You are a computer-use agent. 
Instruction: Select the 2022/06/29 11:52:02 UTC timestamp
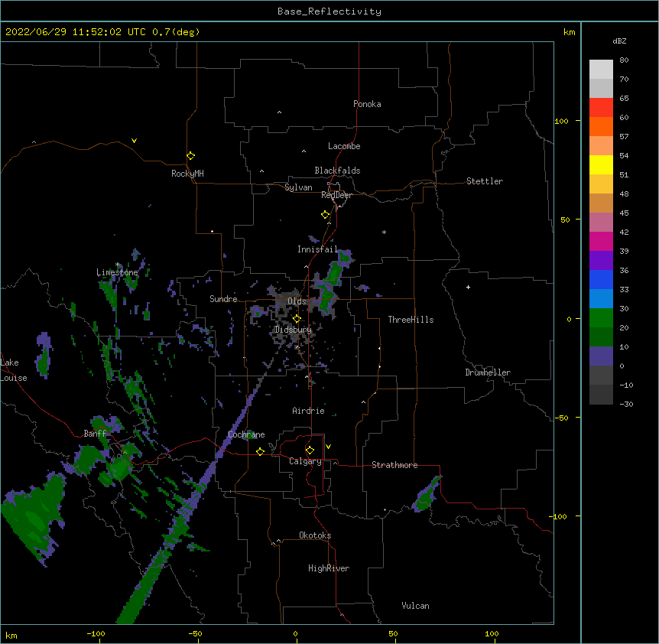coord(76,32)
